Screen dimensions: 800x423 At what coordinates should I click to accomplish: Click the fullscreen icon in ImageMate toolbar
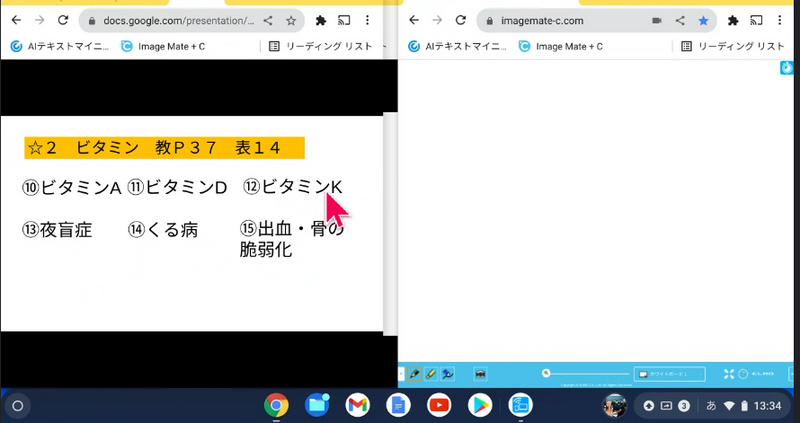728,374
